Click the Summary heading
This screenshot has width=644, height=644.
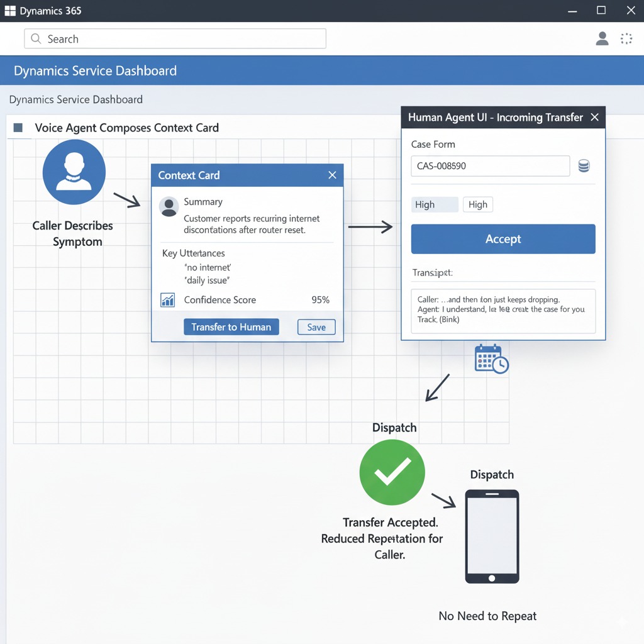point(203,202)
